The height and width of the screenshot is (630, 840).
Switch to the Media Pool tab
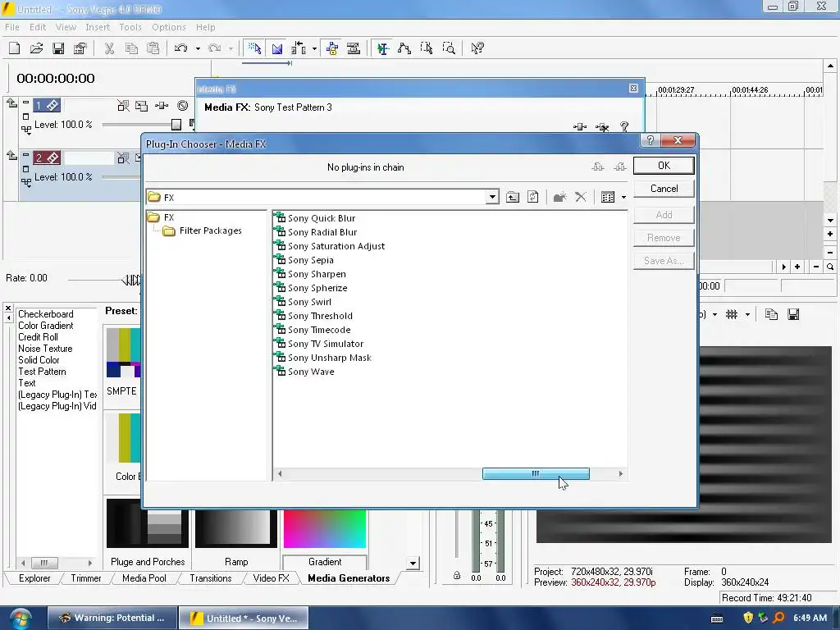144,578
